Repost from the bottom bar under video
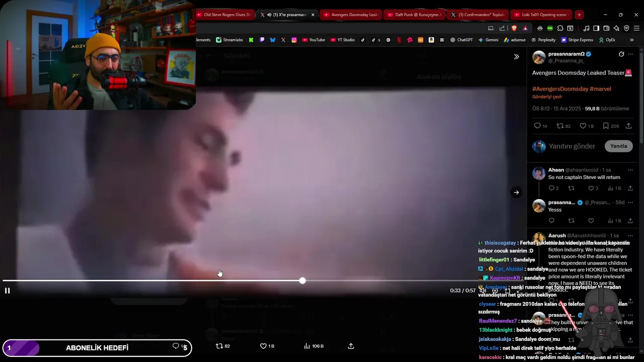Viewport: 644px width, 362px height. 223,346
